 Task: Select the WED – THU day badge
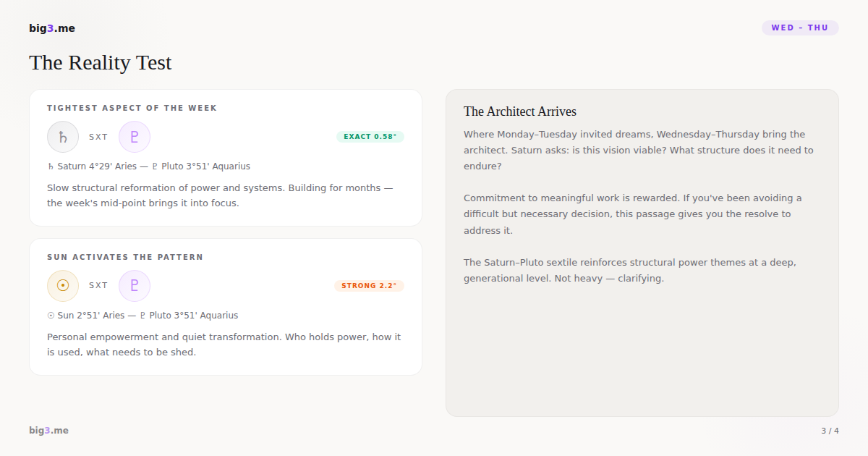800,28
